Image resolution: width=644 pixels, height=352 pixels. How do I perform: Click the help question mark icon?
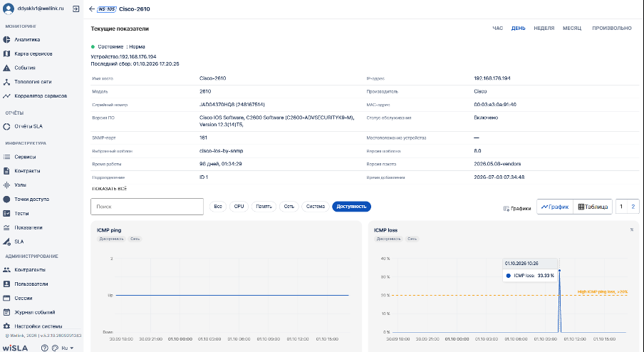(45, 348)
